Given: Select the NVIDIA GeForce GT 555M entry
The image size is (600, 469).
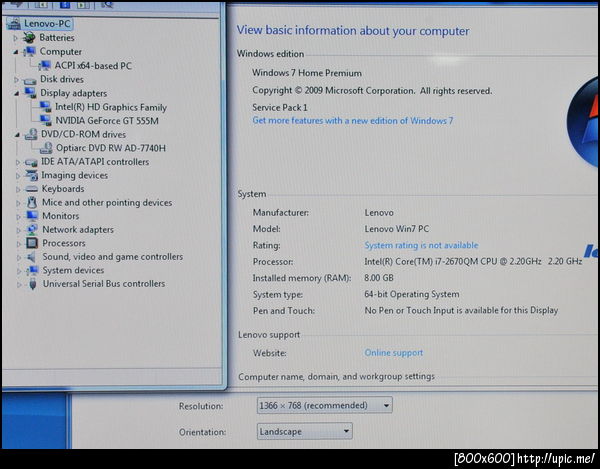Looking at the screenshot, I should pyautogui.click(x=107, y=121).
